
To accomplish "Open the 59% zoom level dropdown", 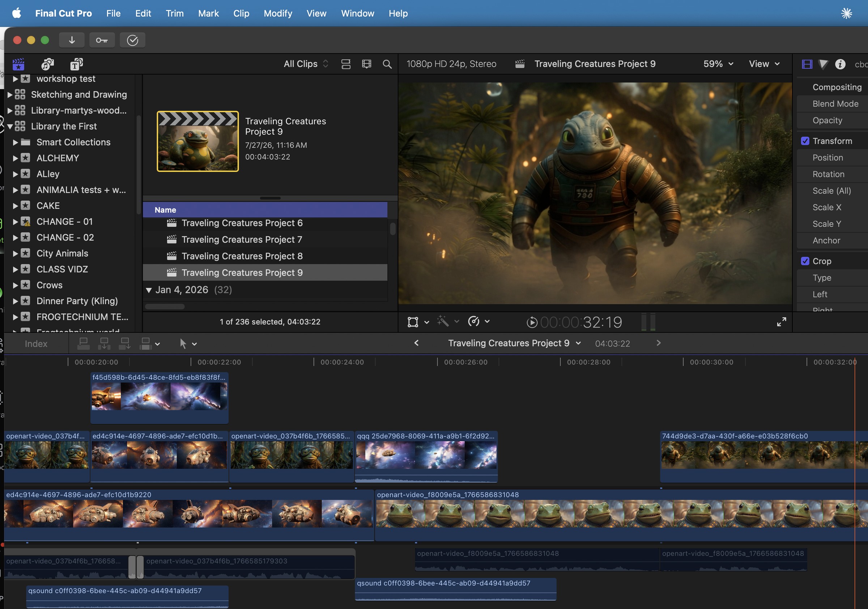I will click(x=718, y=64).
